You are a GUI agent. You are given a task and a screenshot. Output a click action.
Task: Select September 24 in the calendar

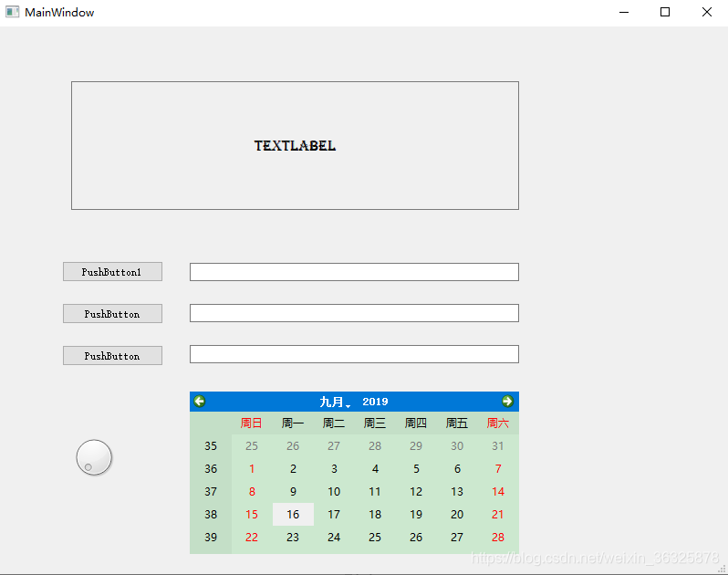[x=334, y=537]
